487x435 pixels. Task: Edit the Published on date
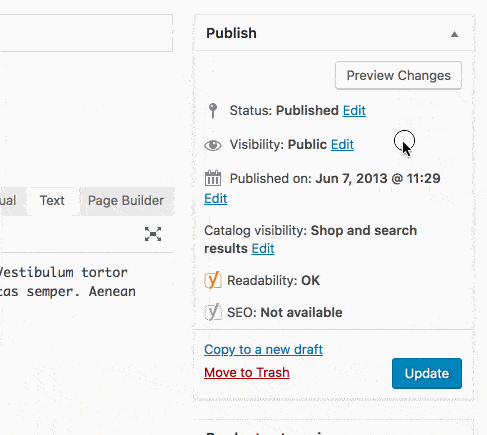[x=216, y=199]
